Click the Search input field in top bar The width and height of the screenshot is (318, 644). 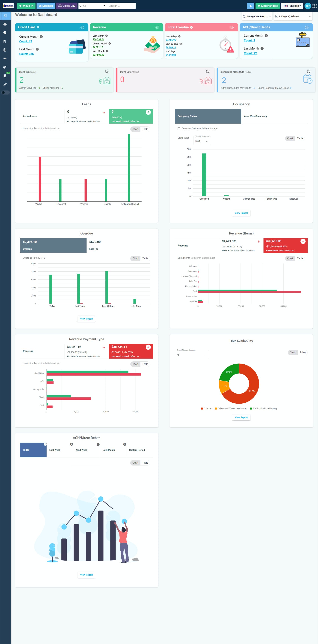(121, 6)
